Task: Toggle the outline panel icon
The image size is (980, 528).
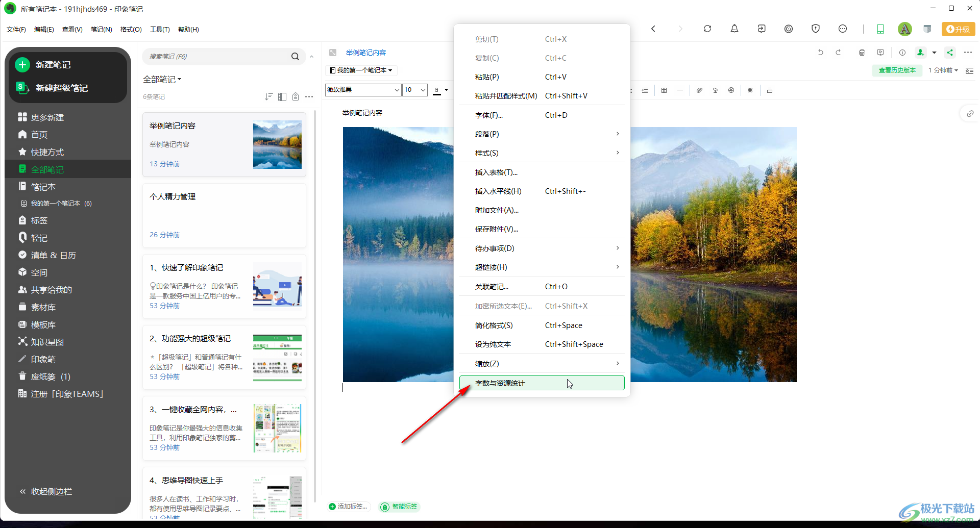Action: pyautogui.click(x=969, y=70)
